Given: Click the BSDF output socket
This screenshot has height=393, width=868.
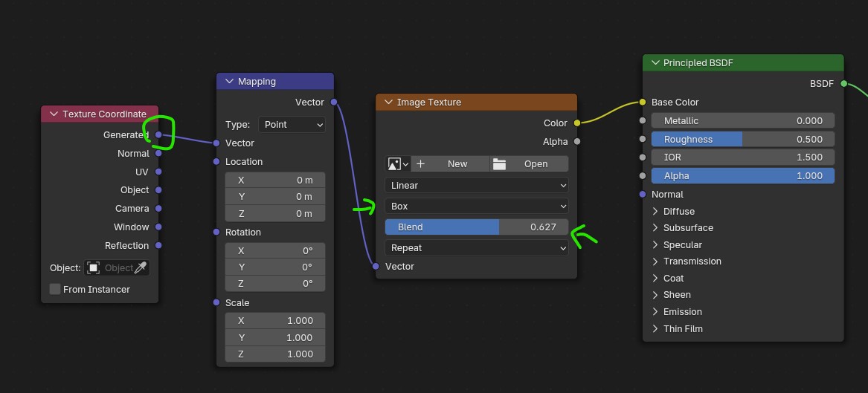Looking at the screenshot, I should [843, 84].
